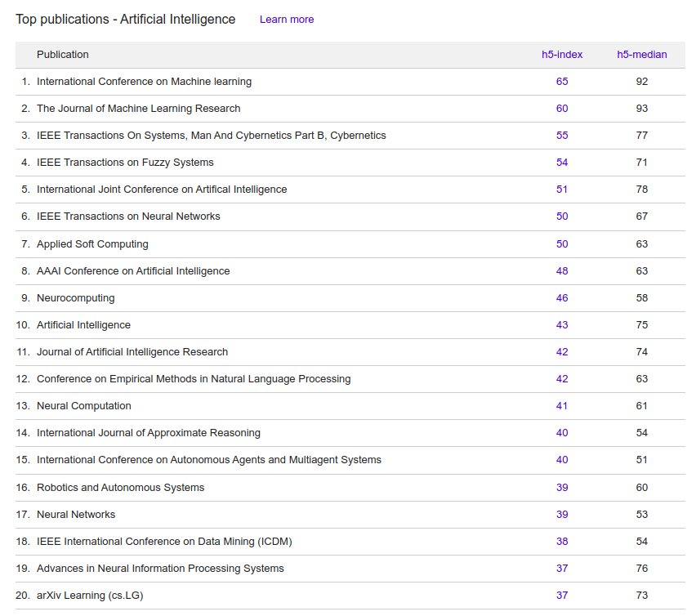
Task: Click the h5-index column header
Action: [x=562, y=55]
